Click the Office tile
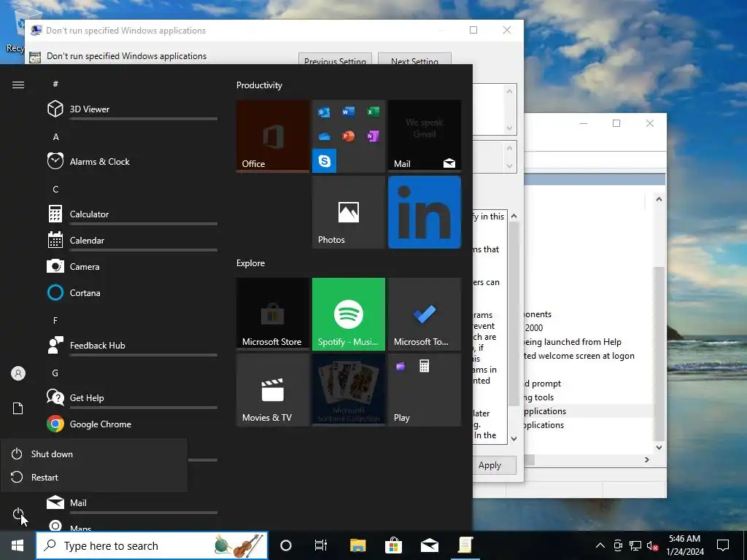Viewport: 747px width, 560px height. click(273, 136)
